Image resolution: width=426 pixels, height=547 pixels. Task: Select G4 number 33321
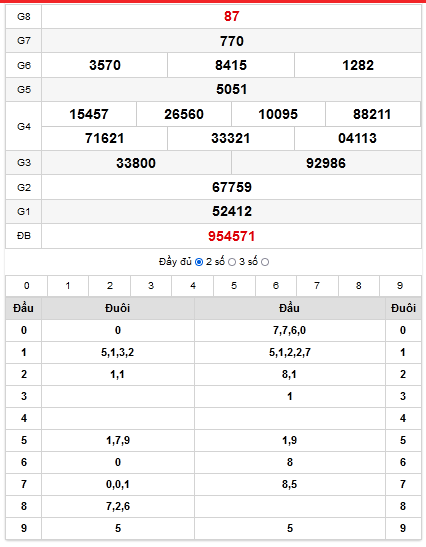click(231, 138)
